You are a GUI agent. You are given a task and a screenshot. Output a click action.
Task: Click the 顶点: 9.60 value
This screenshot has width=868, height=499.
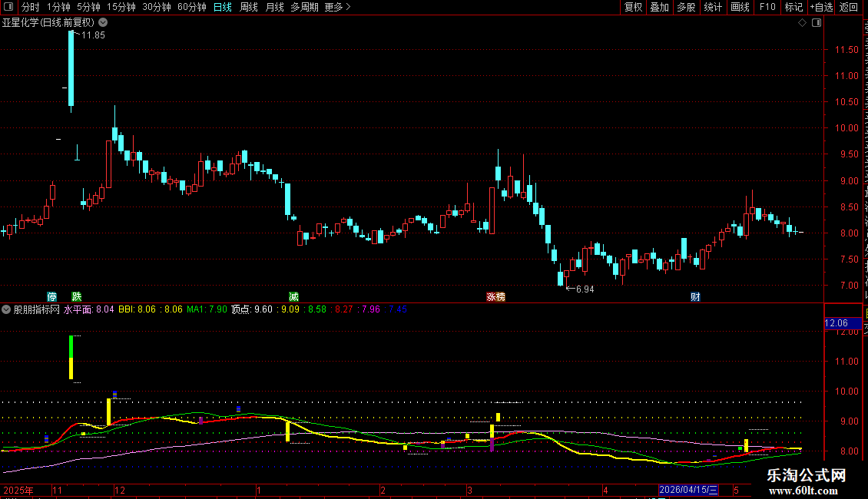coord(252,309)
